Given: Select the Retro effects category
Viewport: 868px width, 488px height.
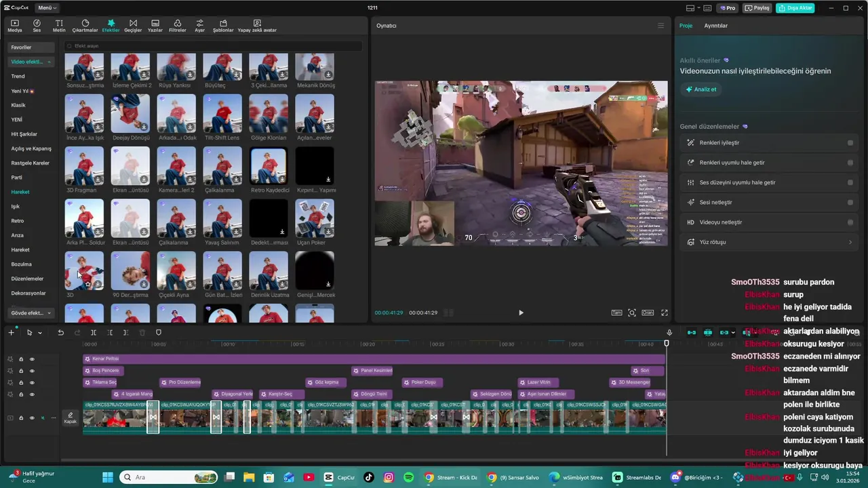Looking at the screenshot, I should point(18,221).
